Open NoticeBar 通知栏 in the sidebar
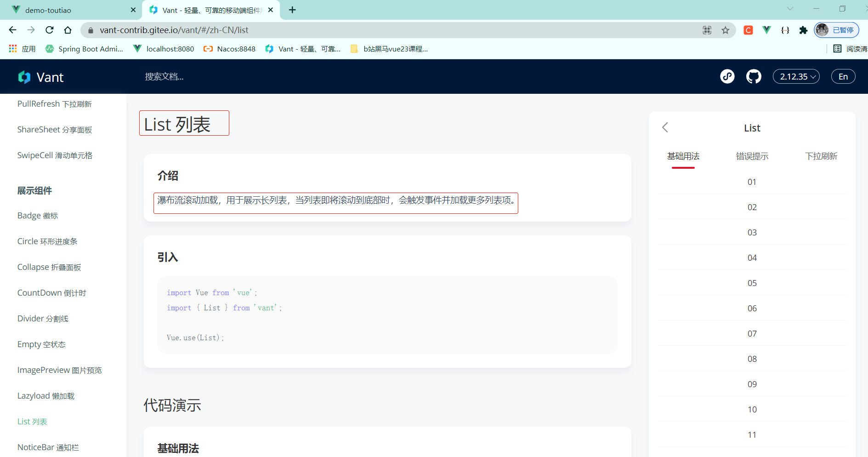868x457 pixels. [48, 447]
